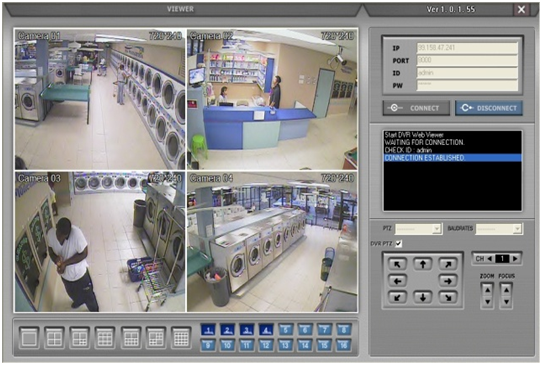Select the single-view layout icon

pos(29,337)
